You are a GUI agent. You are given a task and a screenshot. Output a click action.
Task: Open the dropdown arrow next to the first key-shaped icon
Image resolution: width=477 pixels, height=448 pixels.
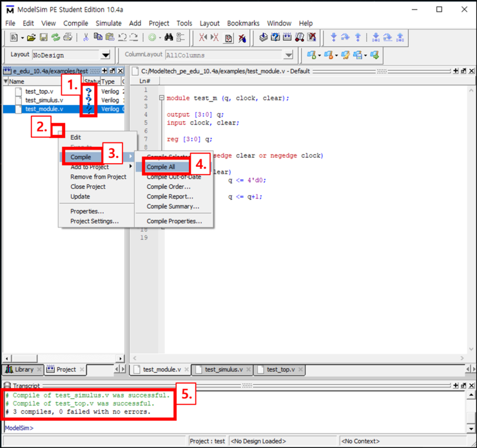pos(320,55)
